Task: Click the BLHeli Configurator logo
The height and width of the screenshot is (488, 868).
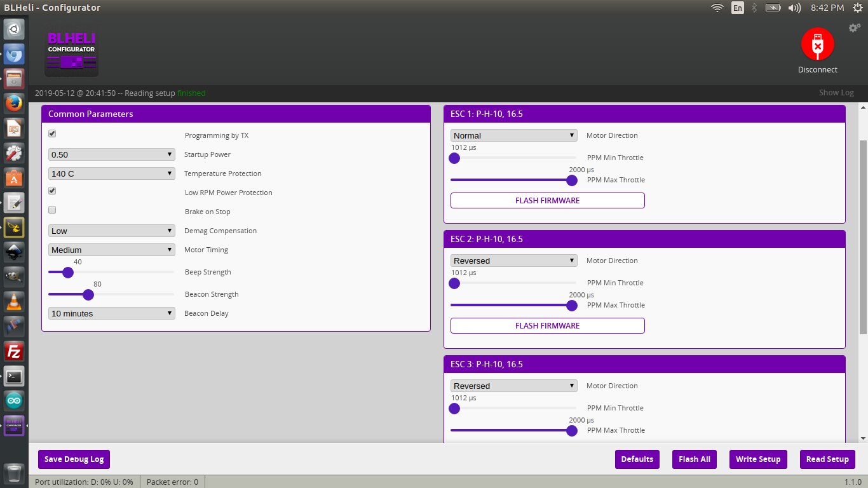Action: (x=72, y=53)
